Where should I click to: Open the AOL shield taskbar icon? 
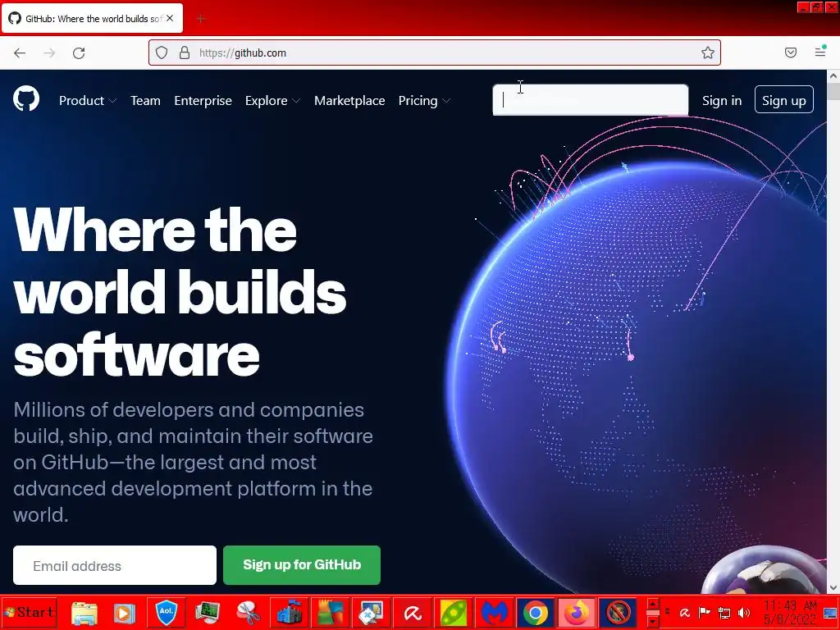[x=166, y=612]
